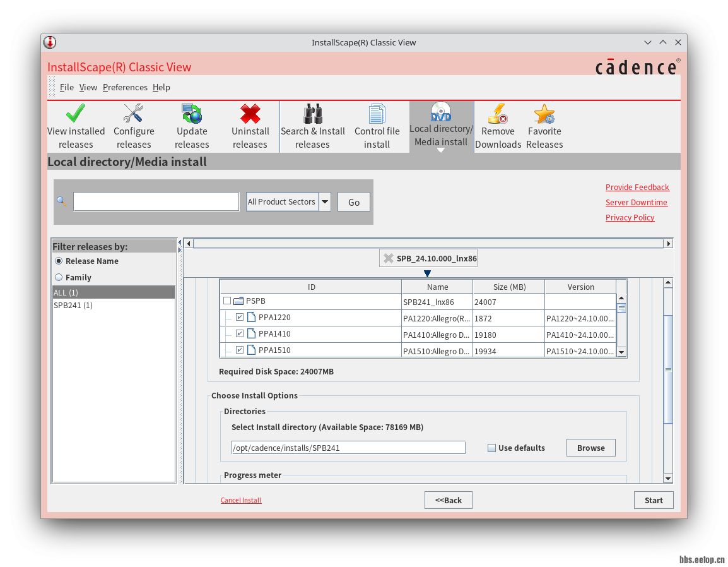Viewport: 728px width, 567px height.
Task: Select the Family filter radio button
Action: pos(59,277)
